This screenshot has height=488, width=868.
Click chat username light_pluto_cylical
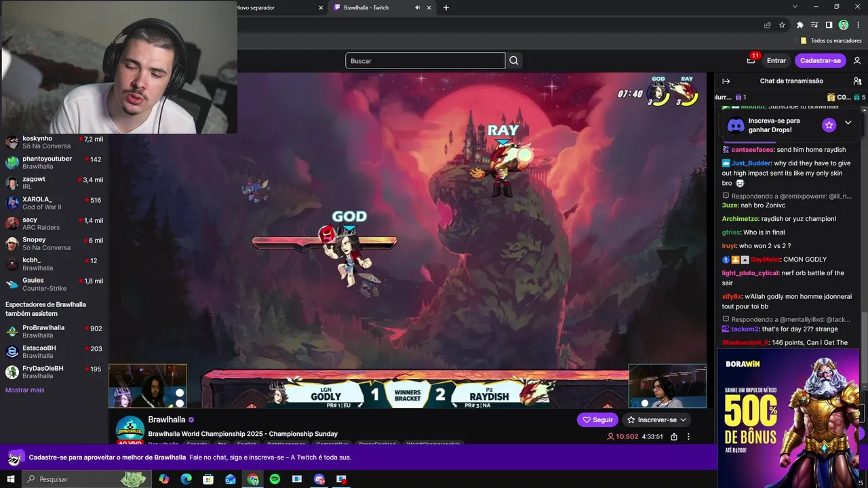tap(750, 273)
